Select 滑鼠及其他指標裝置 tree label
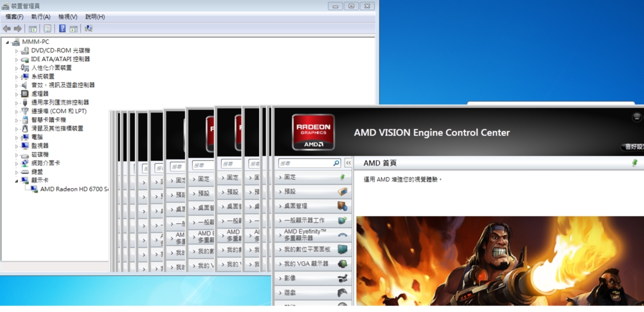 57,128
